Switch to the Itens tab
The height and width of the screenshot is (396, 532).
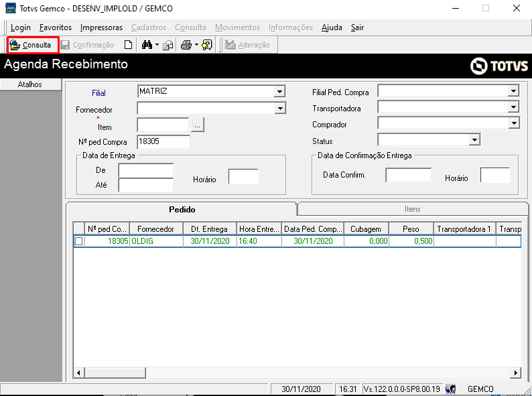coord(413,209)
